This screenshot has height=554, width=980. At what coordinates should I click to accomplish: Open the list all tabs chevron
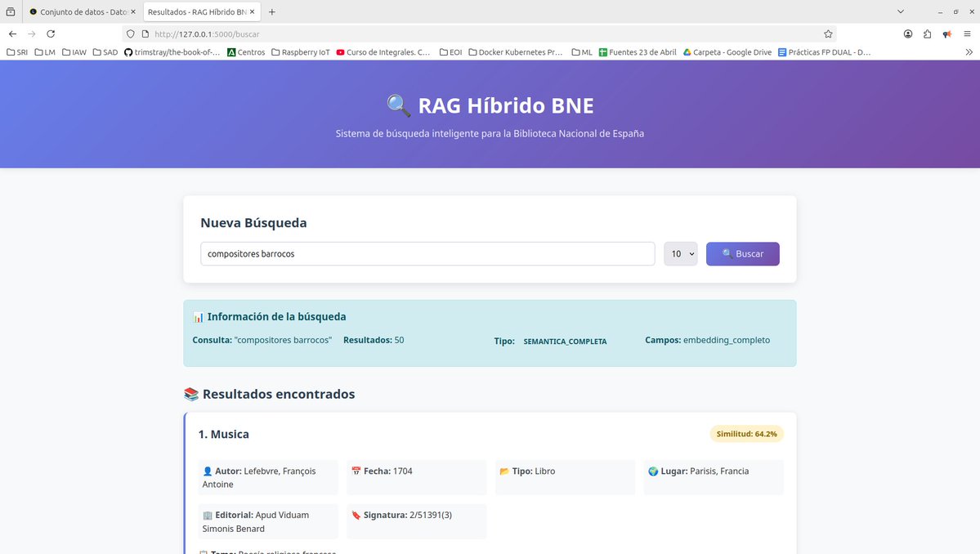click(901, 11)
